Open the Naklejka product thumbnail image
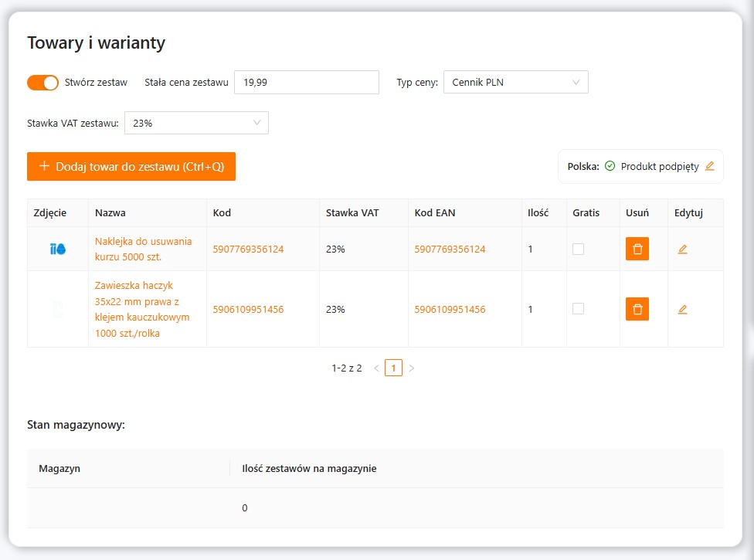 coord(58,249)
